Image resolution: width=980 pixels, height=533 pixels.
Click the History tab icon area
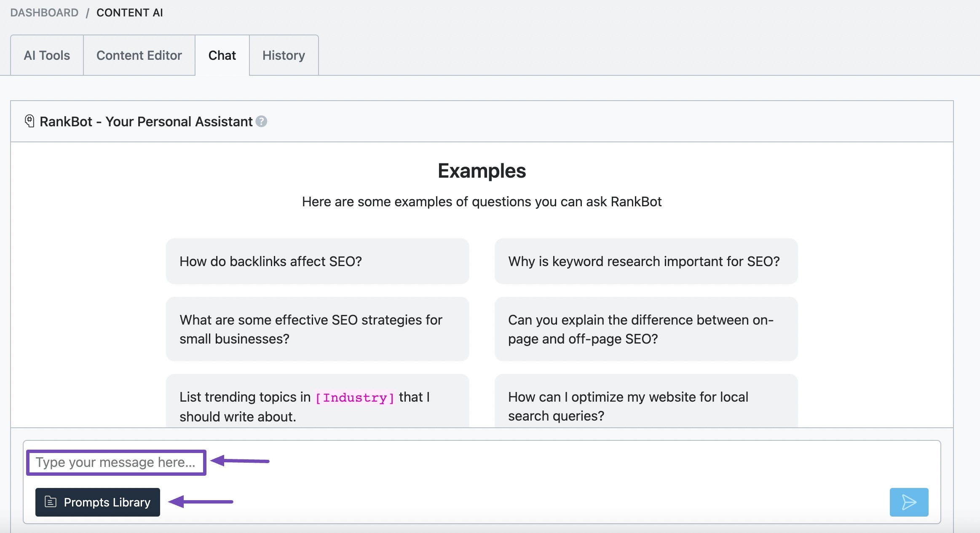click(282, 55)
